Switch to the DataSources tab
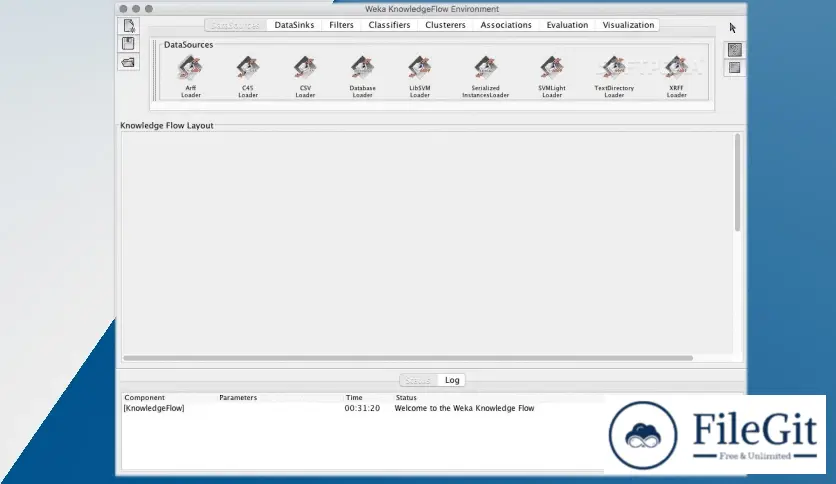The height and width of the screenshot is (484, 836). 235,25
